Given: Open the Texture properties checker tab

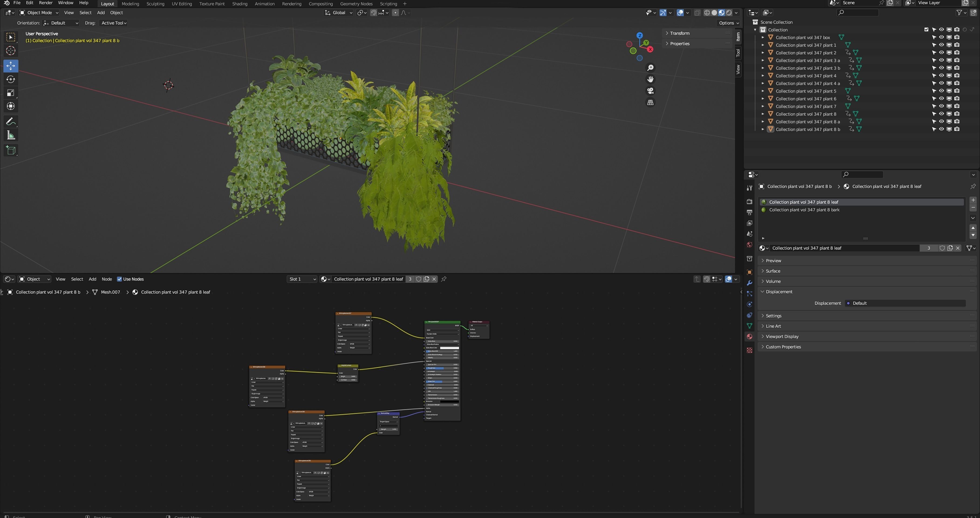Looking at the screenshot, I should tap(749, 350).
